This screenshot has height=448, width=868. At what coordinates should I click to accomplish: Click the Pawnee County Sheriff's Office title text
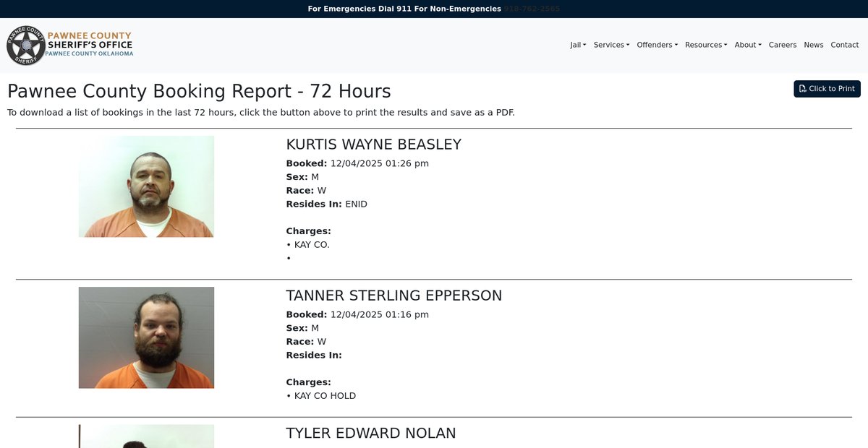coord(90,44)
